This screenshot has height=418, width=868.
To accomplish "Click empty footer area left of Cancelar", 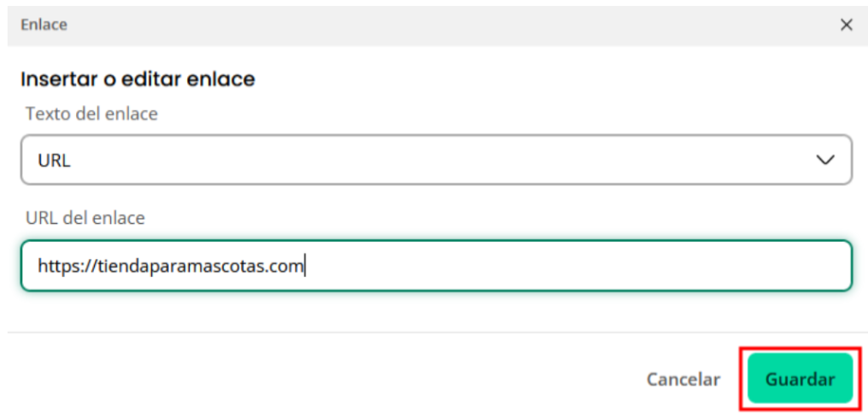I will pos(321,380).
